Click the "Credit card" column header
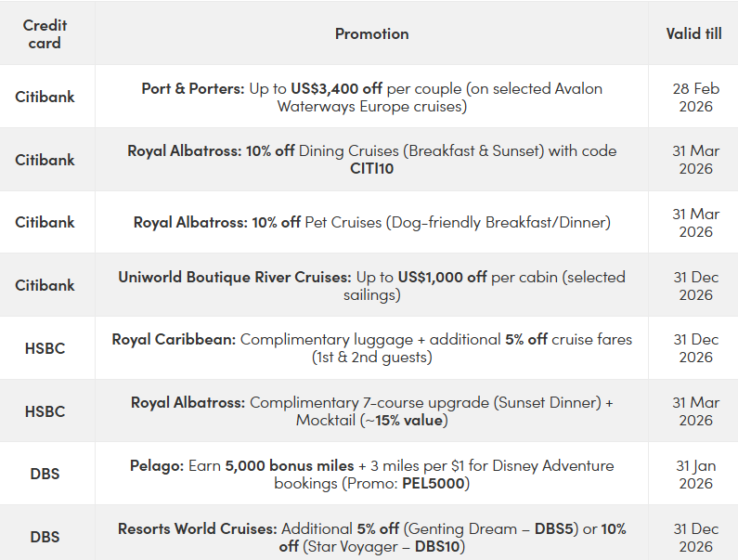The width and height of the screenshot is (738, 560). point(45,33)
